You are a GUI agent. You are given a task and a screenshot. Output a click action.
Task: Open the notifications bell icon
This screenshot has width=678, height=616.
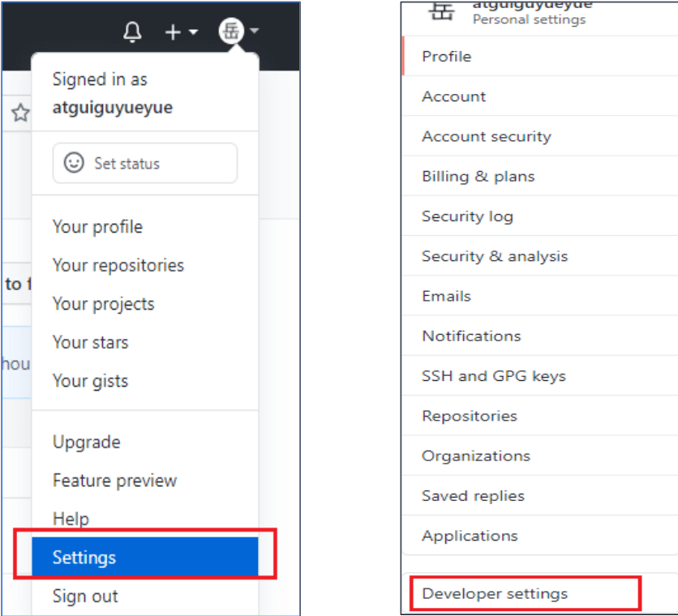[x=132, y=32]
